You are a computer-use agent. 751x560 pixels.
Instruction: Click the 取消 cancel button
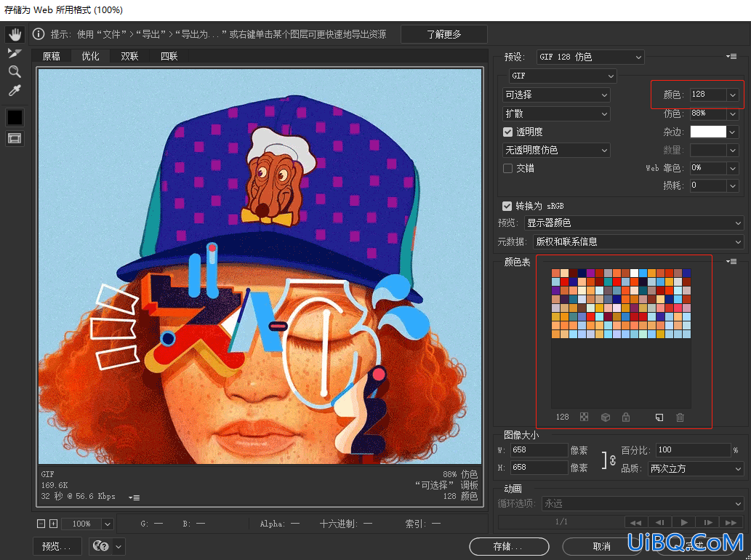[601, 546]
